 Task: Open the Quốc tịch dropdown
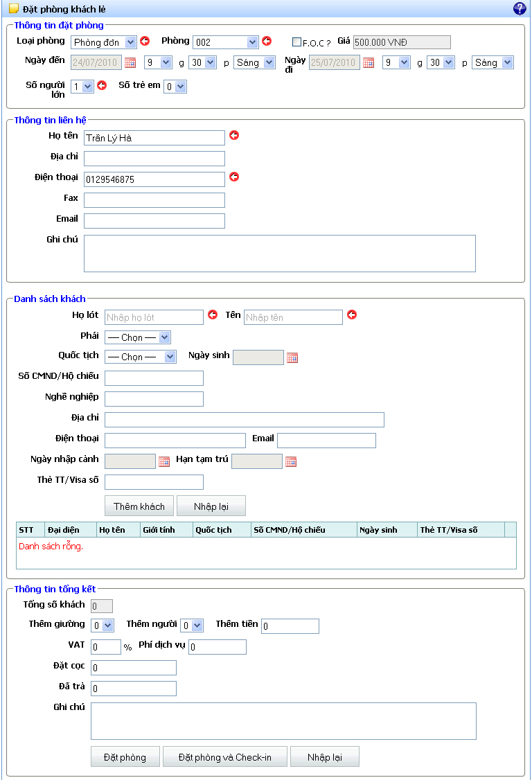click(x=141, y=357)
